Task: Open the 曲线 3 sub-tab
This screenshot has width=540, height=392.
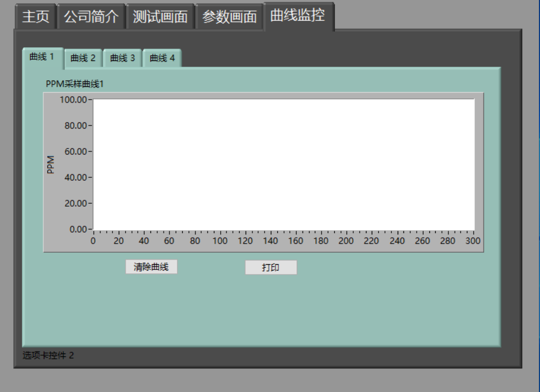Action: tap(122, 58)
